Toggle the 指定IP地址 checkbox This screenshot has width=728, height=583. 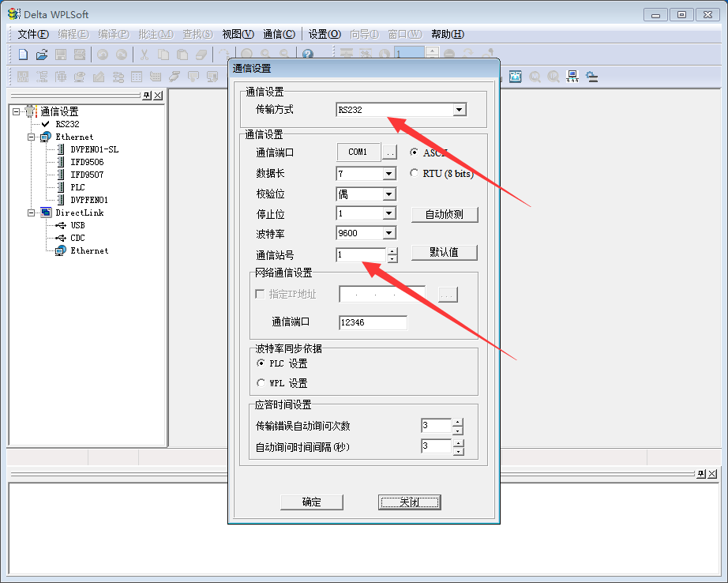point(260,294)
